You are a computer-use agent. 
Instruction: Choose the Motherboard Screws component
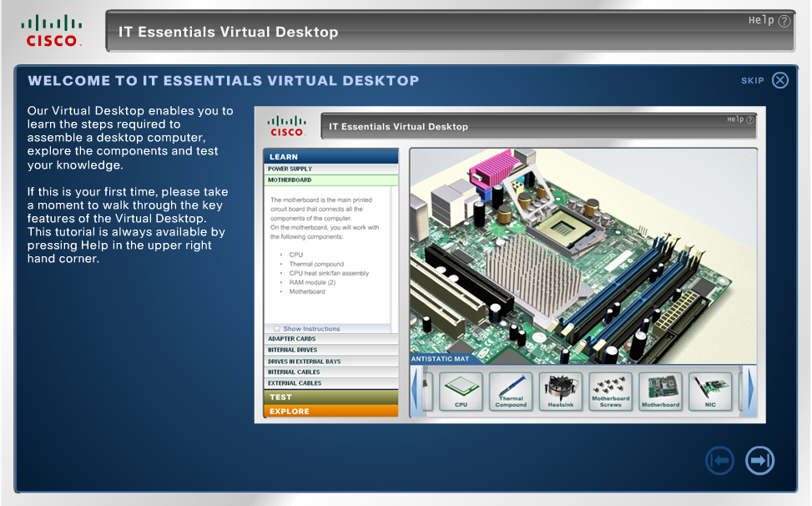point(610,392)
